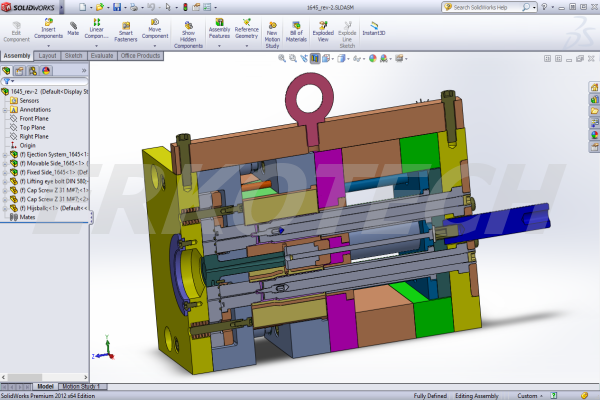Click the Move Component tool
The width and height of the screenshot is (600, 400).
155,28
